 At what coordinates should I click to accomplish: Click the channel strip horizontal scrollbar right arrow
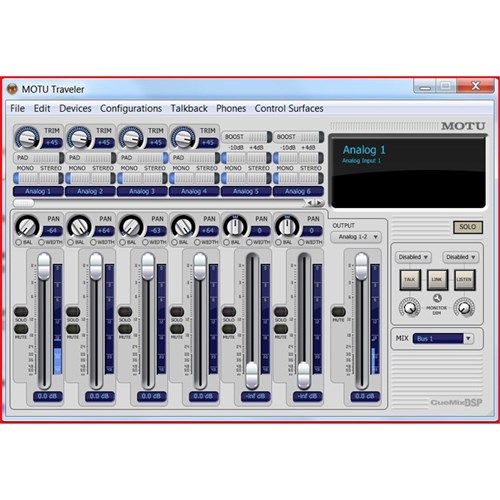319,202
